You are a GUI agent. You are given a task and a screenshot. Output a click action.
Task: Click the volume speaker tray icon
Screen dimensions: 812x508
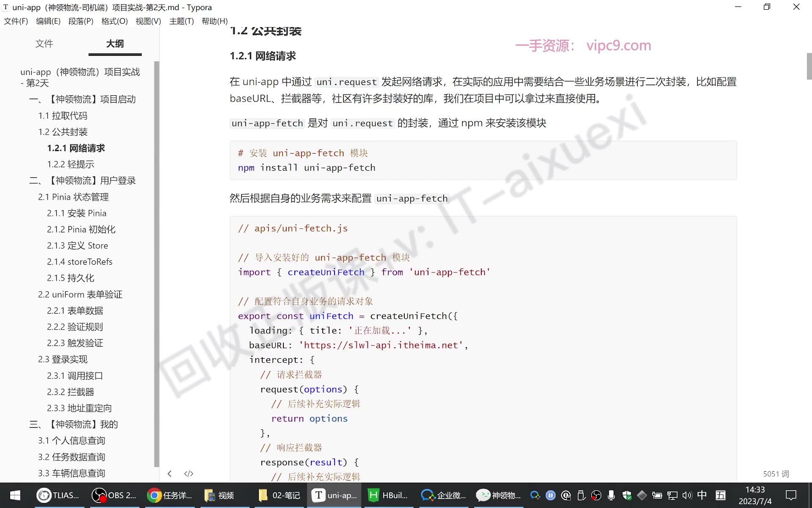687,495
